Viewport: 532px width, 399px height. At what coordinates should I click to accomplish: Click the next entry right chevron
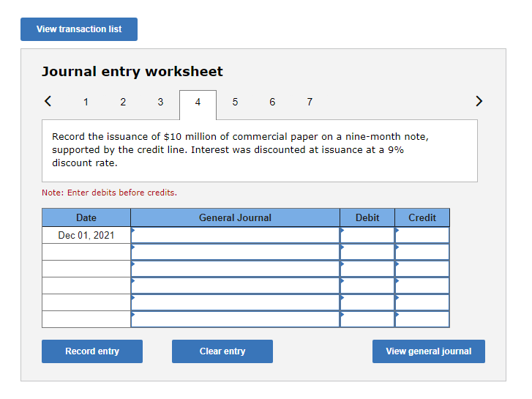[479, 101]
